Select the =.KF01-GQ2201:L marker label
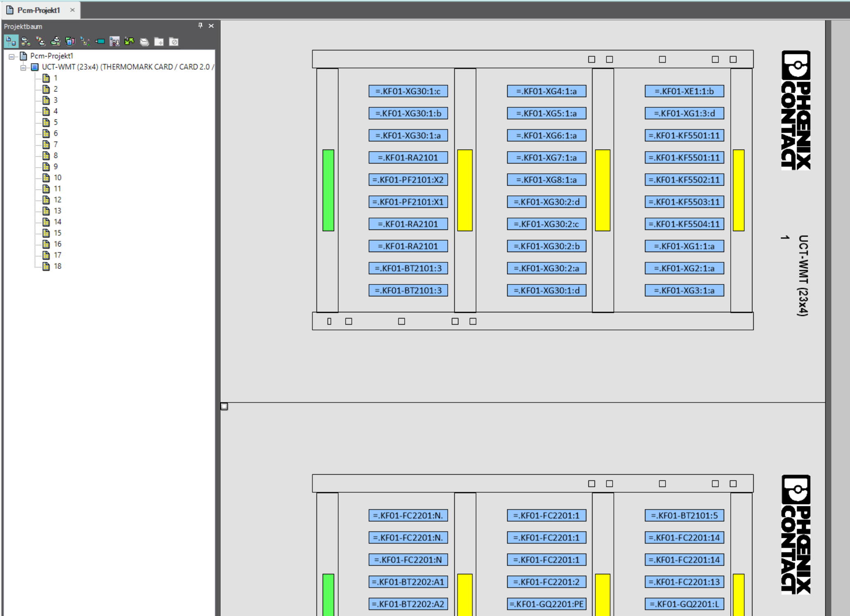 pos(684,604)
